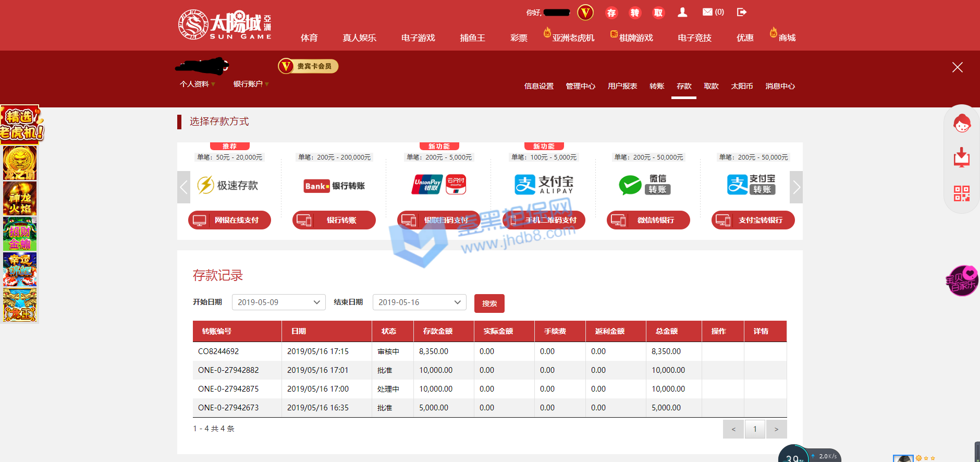The image size is (980, 462).
Task: Click the download app icon on right sidebar
Action: 962,157
